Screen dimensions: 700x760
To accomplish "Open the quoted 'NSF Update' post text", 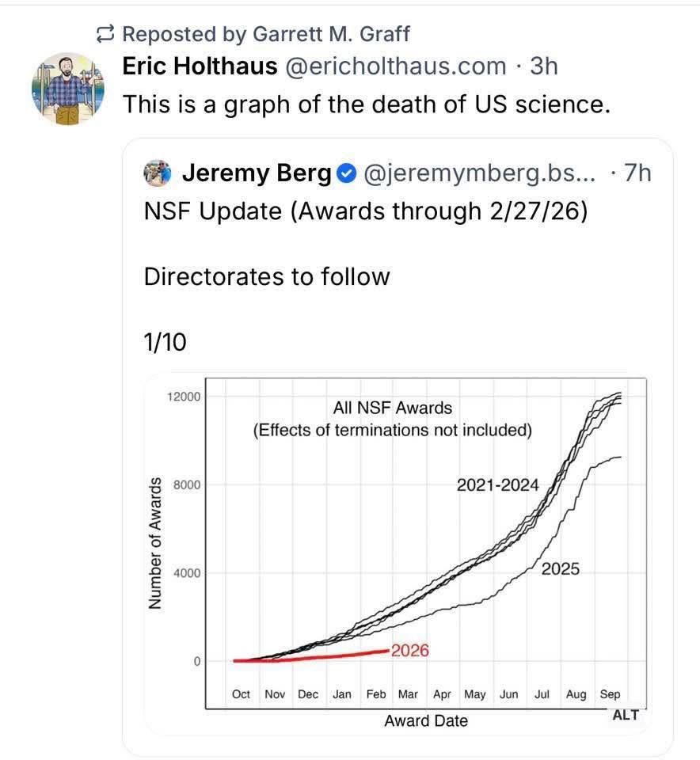I will (x=365, y=212).
